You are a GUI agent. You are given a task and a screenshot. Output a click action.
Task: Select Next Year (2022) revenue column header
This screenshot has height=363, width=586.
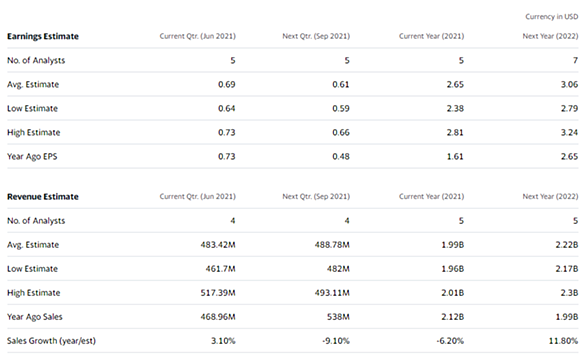tap(550, 197)
